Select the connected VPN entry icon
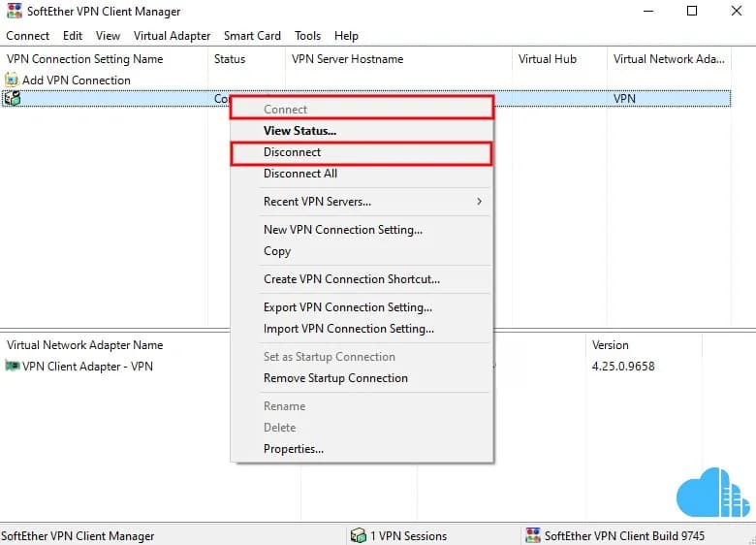 pyautogui.click(x=12, y=98)
